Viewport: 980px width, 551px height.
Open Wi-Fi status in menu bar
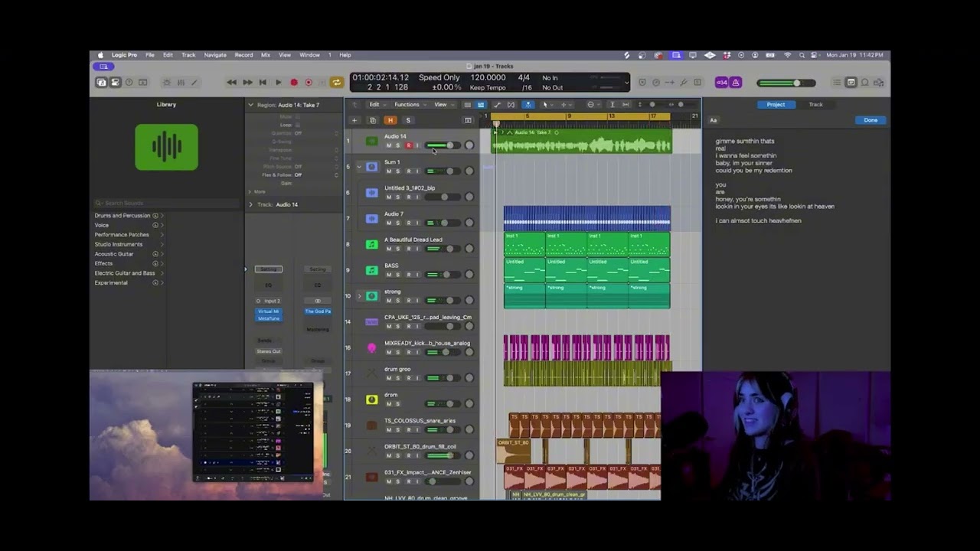tap(788, 55)
